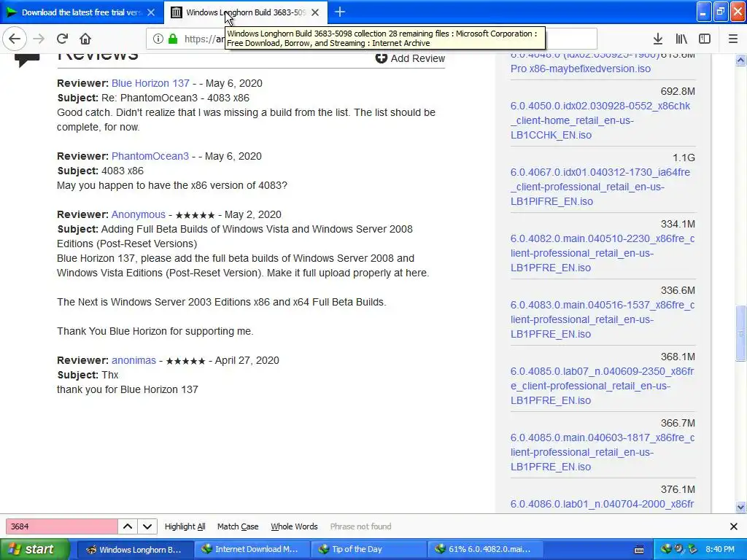Go back with the browser back arrow
The image size is (747, 560).
pyautogui.click(x=15, y=39)
